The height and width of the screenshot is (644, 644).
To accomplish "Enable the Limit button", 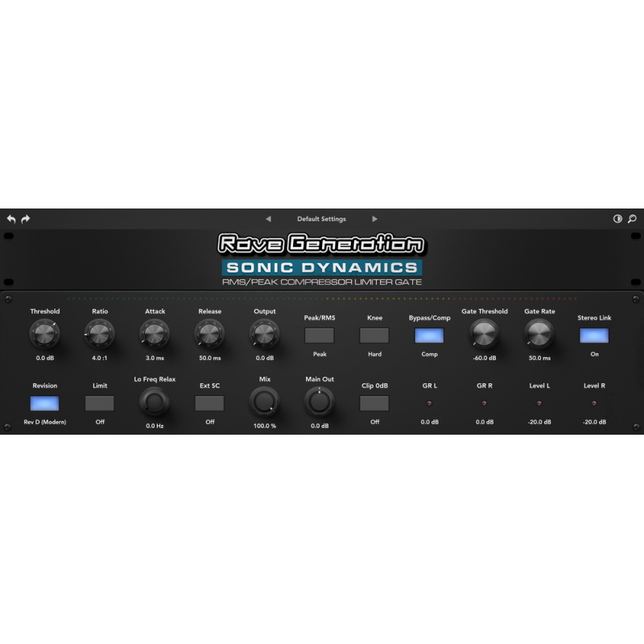I will (99, 401).
